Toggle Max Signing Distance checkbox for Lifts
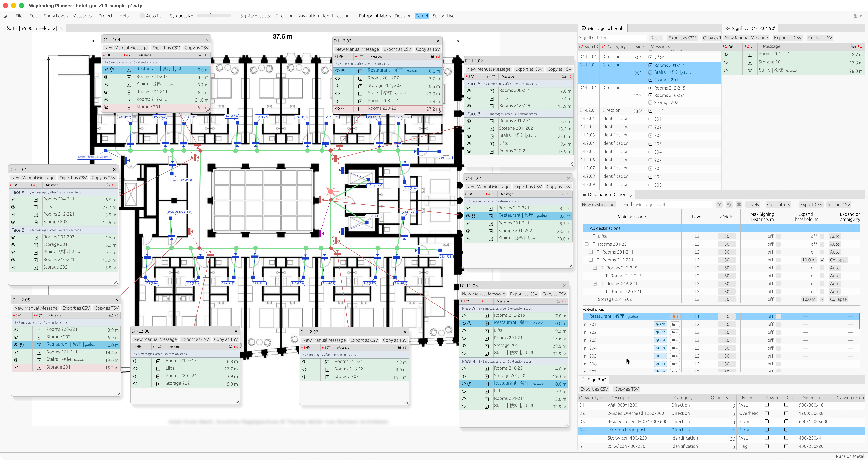This screenshot has height=460, width=868. click(x=779, y=236)
